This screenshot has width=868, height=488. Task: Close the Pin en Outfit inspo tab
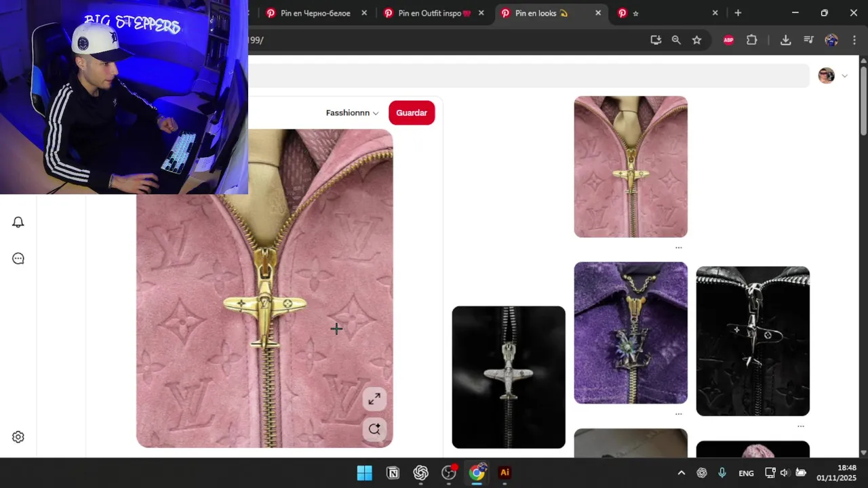point(481,13)
